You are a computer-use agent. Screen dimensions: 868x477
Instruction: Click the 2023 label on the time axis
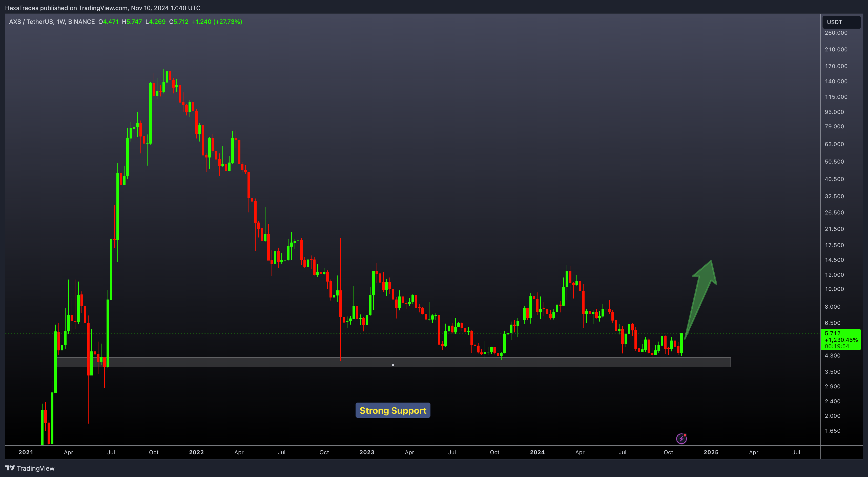pyautogui.click(x=367, y=452)
